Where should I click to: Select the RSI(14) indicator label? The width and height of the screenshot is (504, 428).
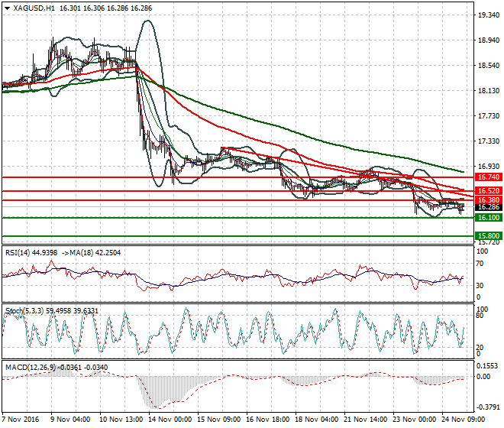(18, 253)
